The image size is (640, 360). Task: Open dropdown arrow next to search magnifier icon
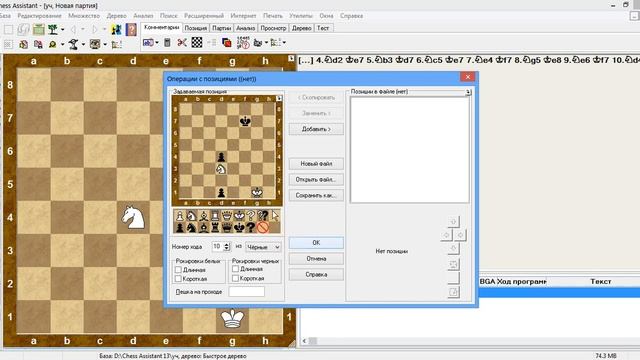click(x=62, y=44)
